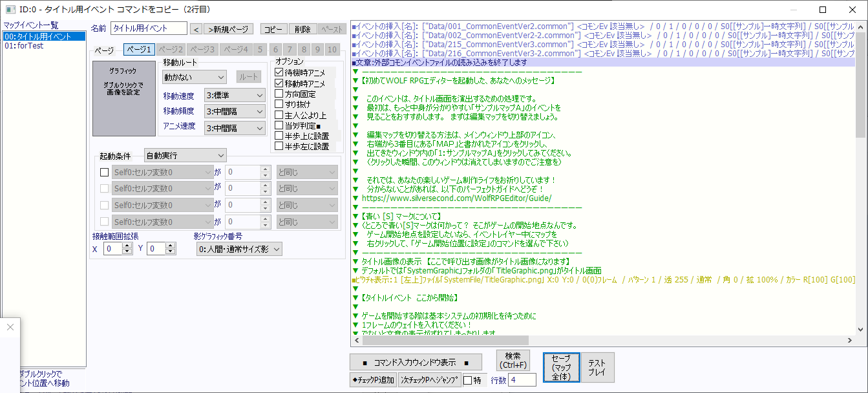
Task: Click 削除 page button
Action: point(302,29)
